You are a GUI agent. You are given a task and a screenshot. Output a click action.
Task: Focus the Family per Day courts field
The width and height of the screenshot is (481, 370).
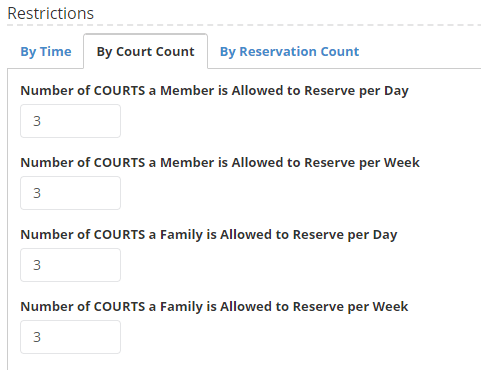(70, 265)
